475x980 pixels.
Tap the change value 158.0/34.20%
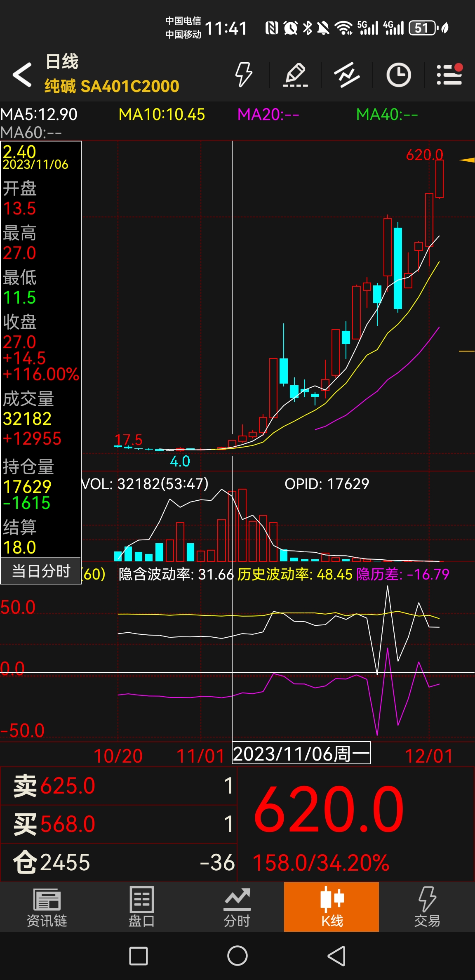[x=321, y=863]
